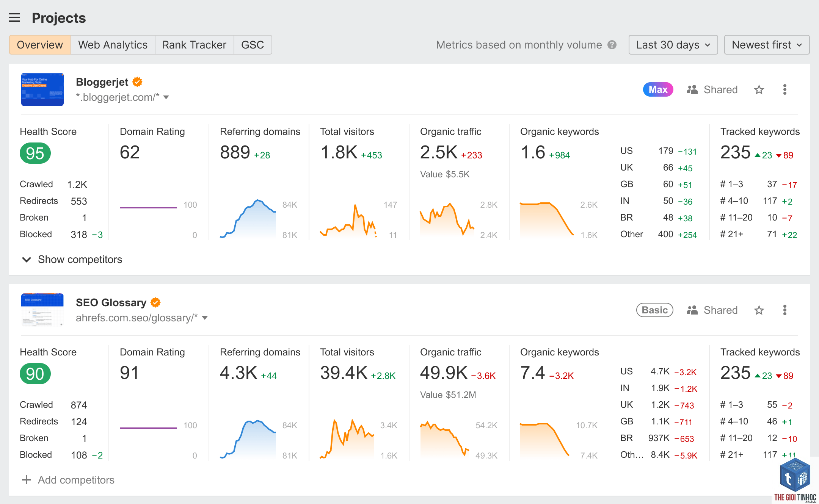Click the help icon beside Metrics based on monthly volume
Viewport: 819px width, 504px height.
point(612,45)
